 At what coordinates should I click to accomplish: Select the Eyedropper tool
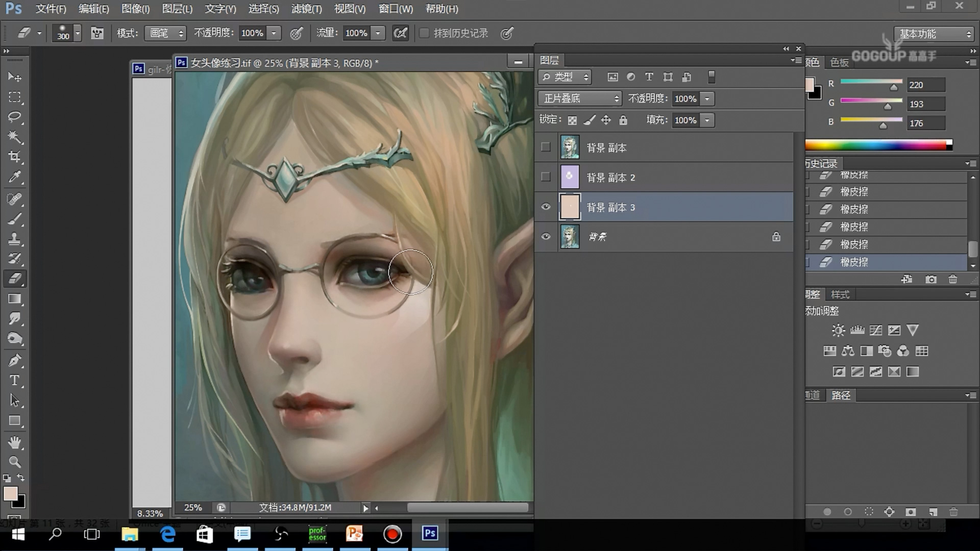tap(14, 177)
